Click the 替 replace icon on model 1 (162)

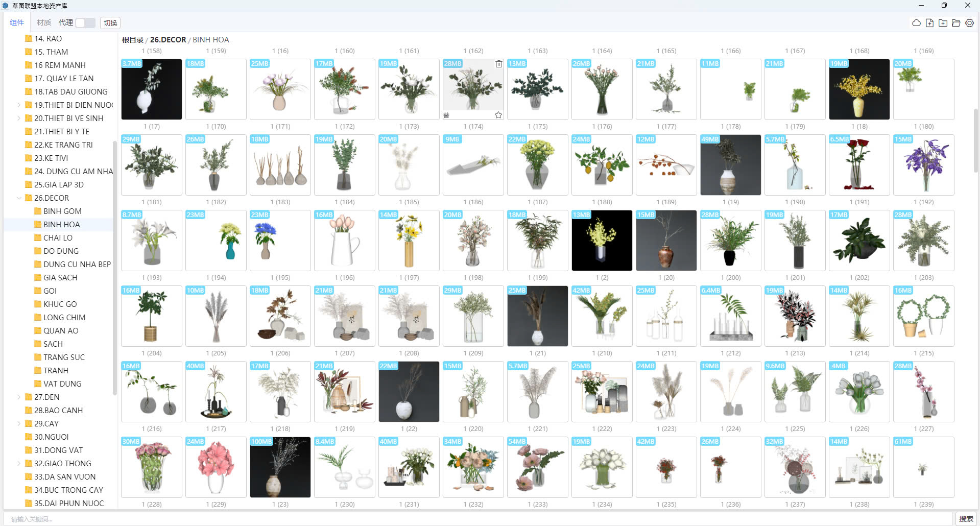[446, 115]
